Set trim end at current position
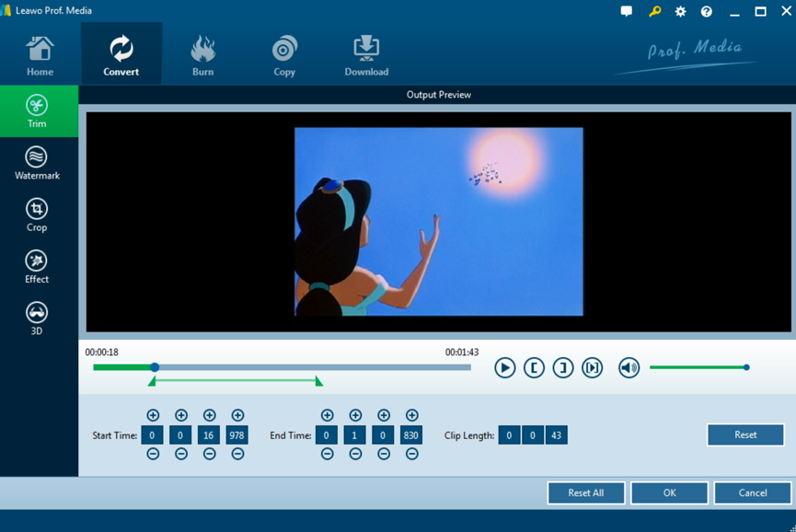This screenshot has height=532, width=796. [563, 367]
